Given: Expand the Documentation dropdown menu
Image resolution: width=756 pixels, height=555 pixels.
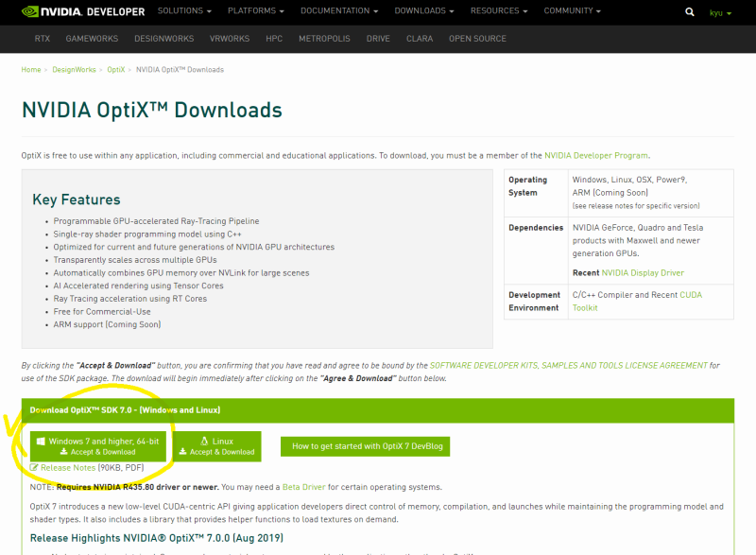Looking at the screenshot, I should click(x=339, y=10).
